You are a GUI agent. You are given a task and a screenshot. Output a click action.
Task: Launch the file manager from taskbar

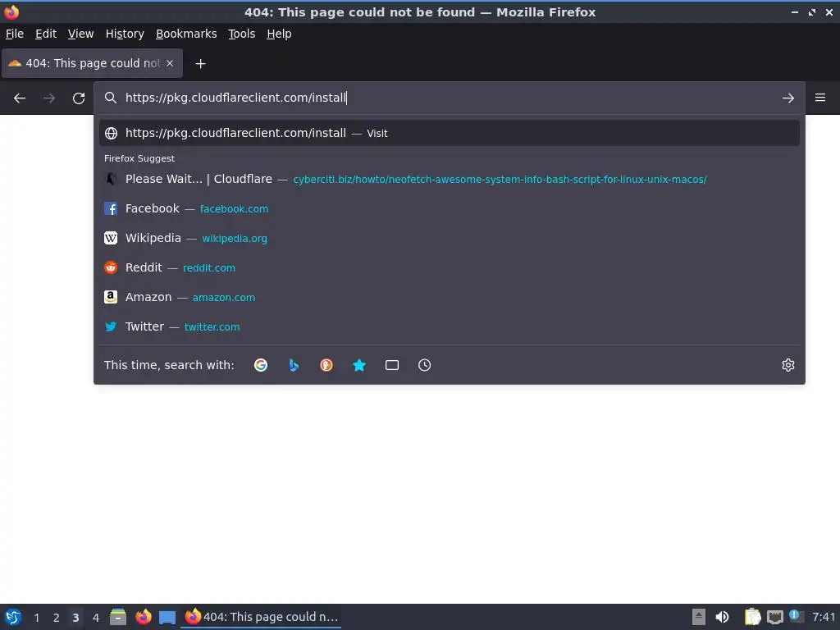[x=118, y=617]
